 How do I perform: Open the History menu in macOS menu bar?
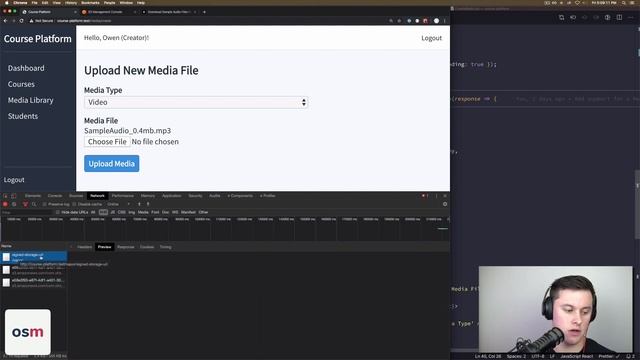[x=71, y=3]
